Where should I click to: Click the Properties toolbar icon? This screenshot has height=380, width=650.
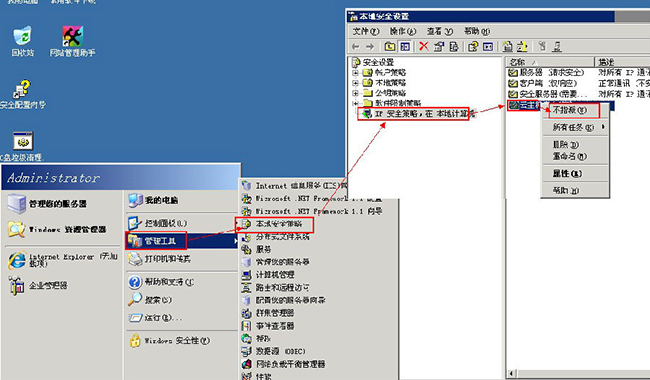pos(439,47)
